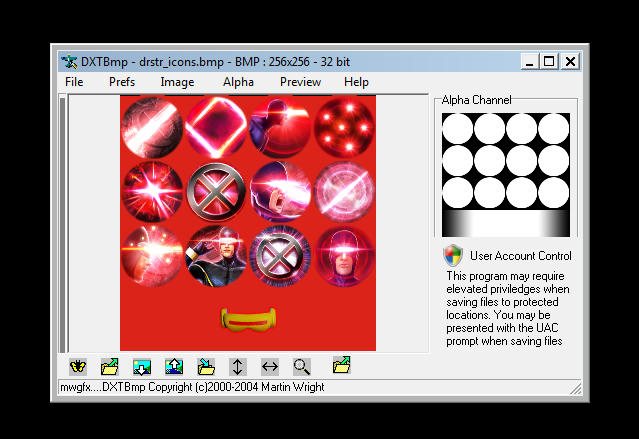This screenshot has height=439, width=639.
Task: Maximize the DXTBmp window
Action: (x=549, y=62)
